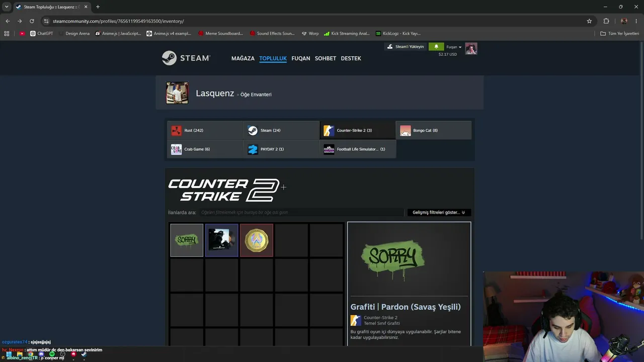
Task: Select the music kit inventory item
Action: 221,240
